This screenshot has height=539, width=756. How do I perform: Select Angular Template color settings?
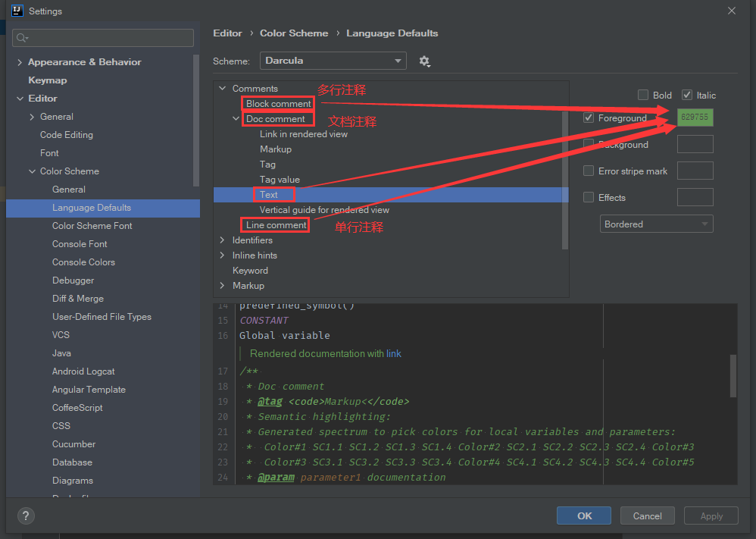[x=89, y=390]
